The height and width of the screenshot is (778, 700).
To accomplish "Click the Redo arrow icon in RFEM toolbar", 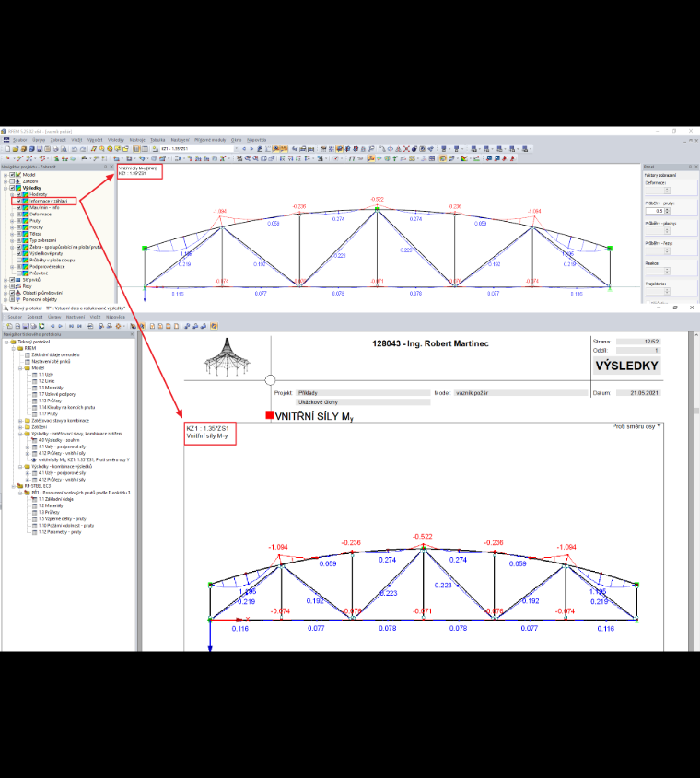I will click(82, 149).
